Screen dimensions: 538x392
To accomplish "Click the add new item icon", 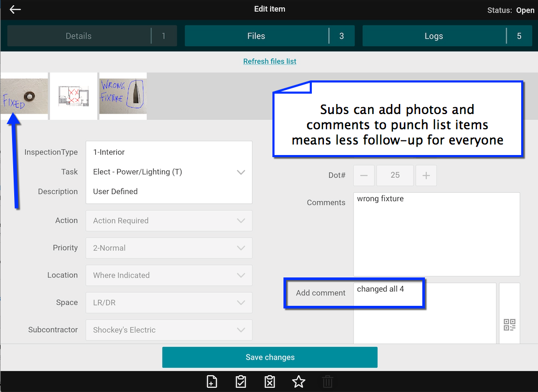I will pos(211,381).
